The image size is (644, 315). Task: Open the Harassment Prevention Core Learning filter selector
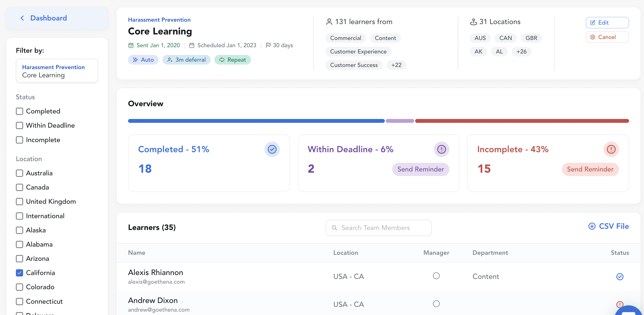point(57,71)
